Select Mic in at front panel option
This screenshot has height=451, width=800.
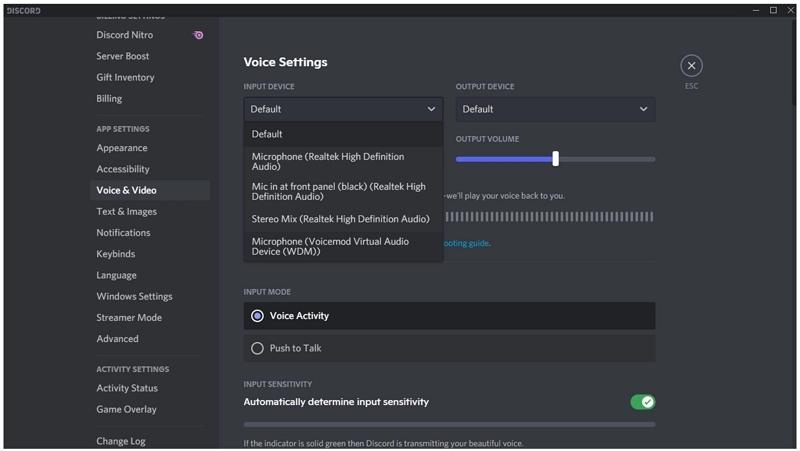pyautogui.click(x=338, y=191)
